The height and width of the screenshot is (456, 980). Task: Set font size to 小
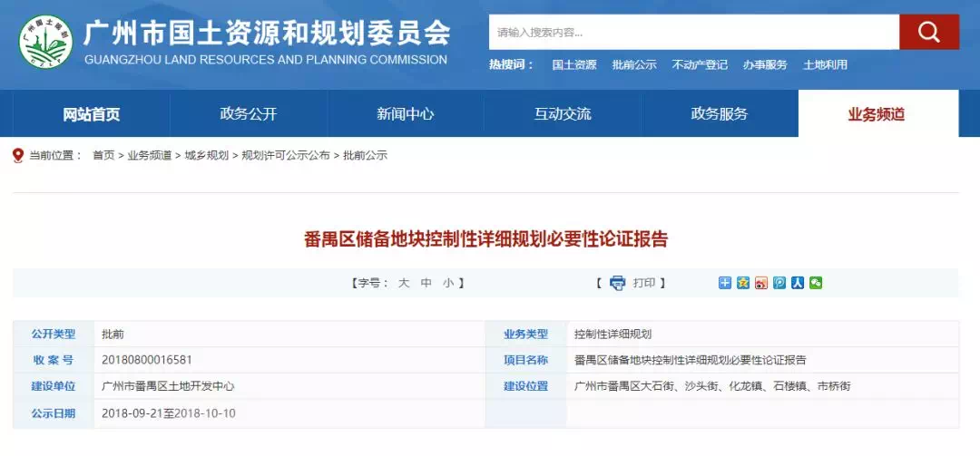(x=448, y=283)
